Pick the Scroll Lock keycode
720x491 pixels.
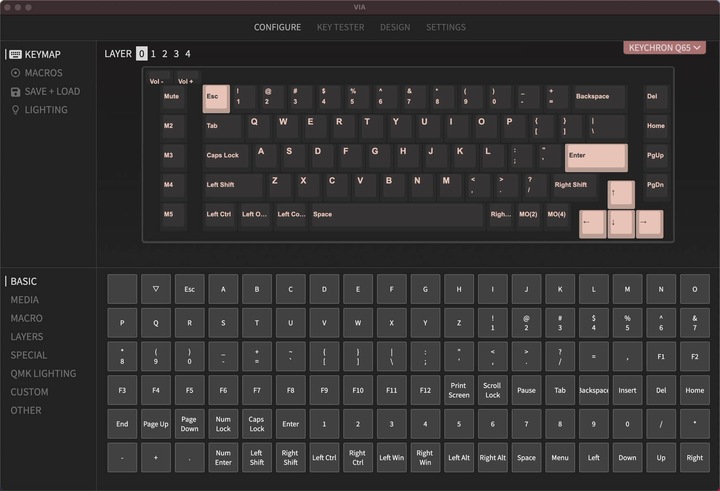493,390
